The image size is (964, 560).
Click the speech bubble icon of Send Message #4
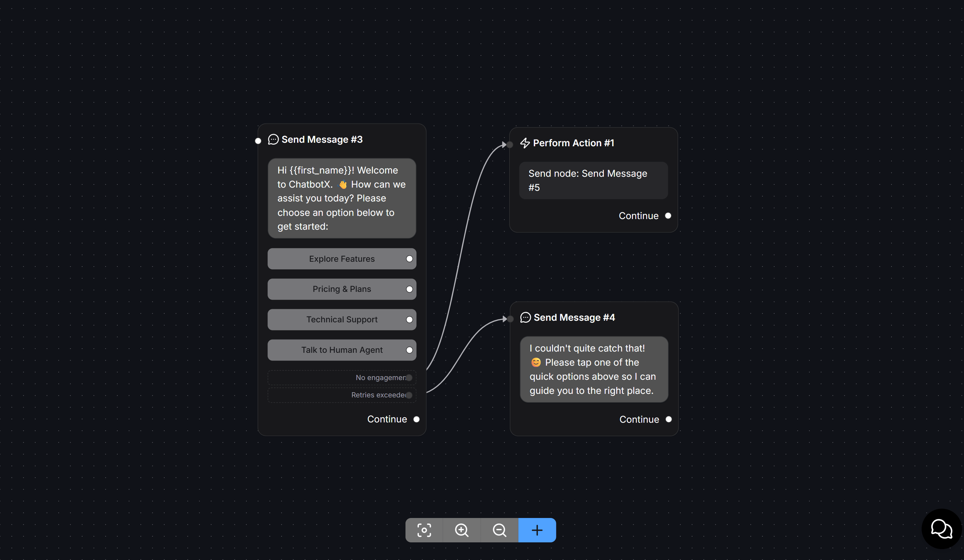[x=525, y=318]
